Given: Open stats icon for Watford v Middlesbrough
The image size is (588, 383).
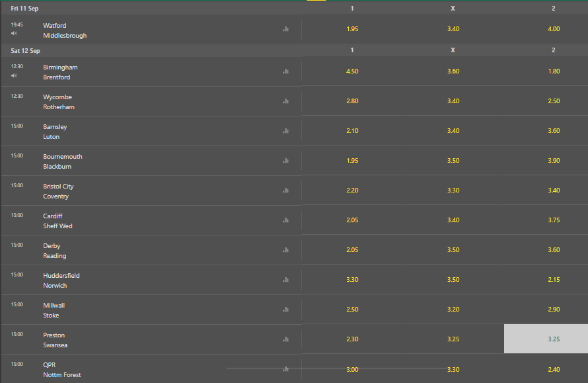Looking at the screenshot, I should pyautogui.click(x=286, y=29).
